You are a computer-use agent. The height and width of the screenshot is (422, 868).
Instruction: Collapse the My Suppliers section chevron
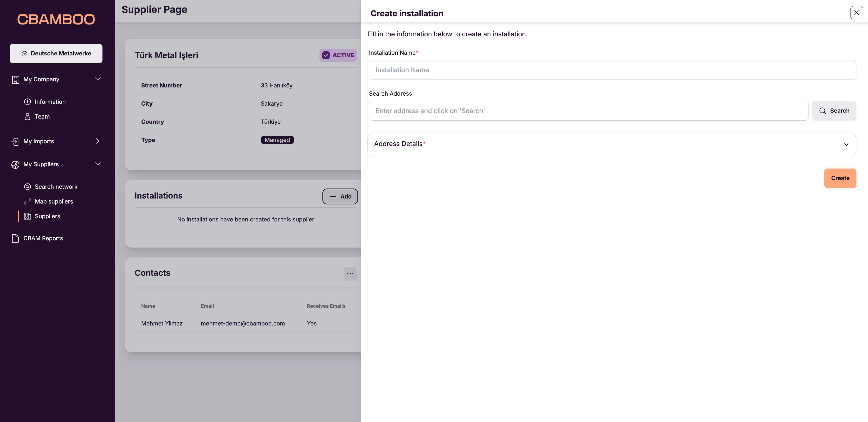[98, 164]
